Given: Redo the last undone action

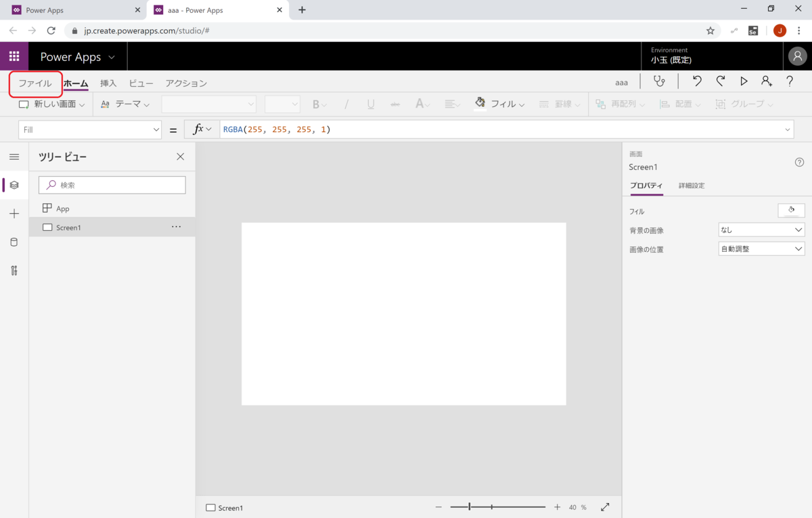Looking at the screenshot, I should click(721, 82).
